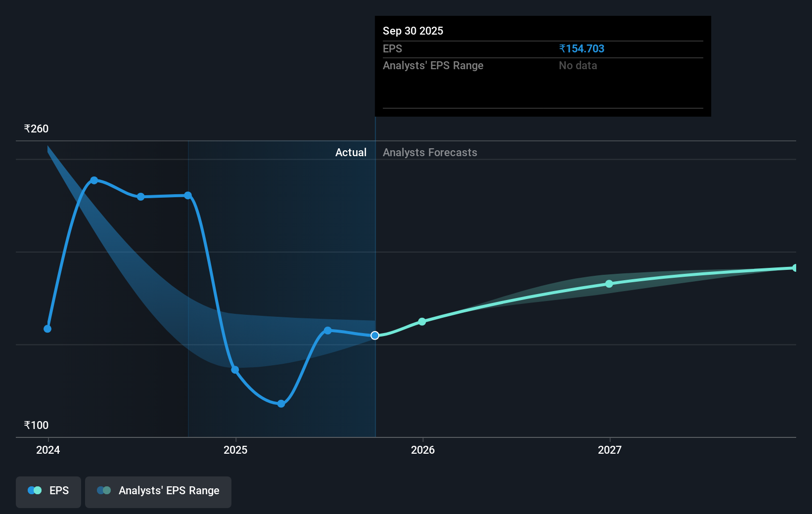Select the lowest EPS data point in mid 2025
812x514 pixels.
[x=280, y=404]
